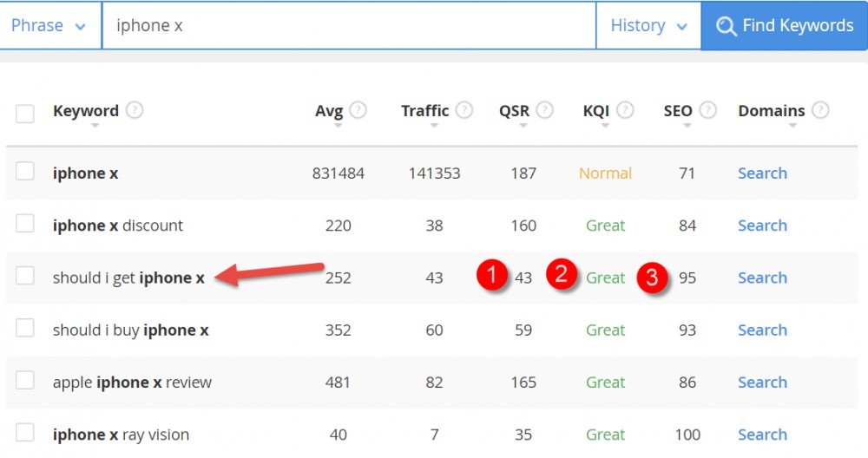This screenshot has width=868, height=458.
Task: Check the box for 'iphone x ray vision'
Action: point(25,433)
